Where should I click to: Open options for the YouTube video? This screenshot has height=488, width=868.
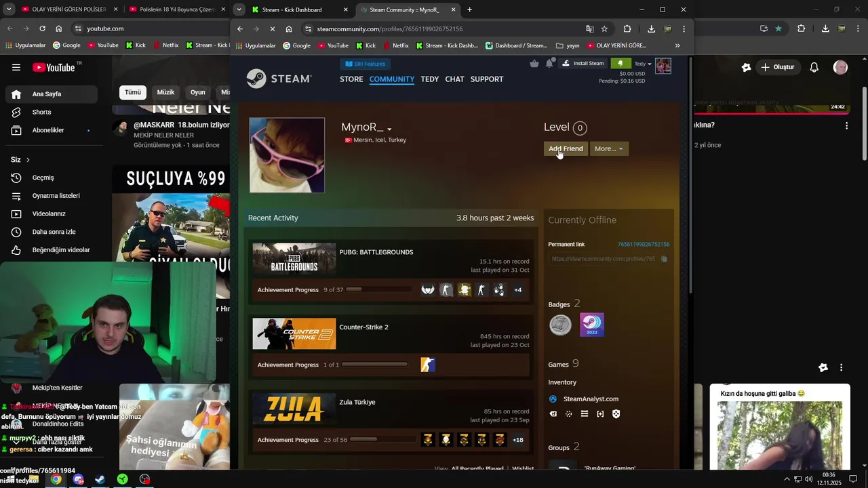[x=846, y=125]
